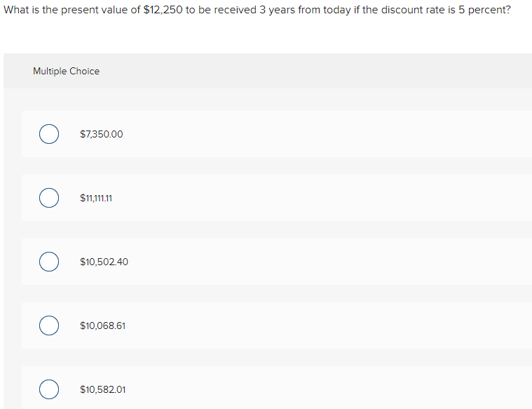The height and width of the screenshot is (409, 532).
Task: Click the $7,350.00 answer text
Action: coord(102,134)
